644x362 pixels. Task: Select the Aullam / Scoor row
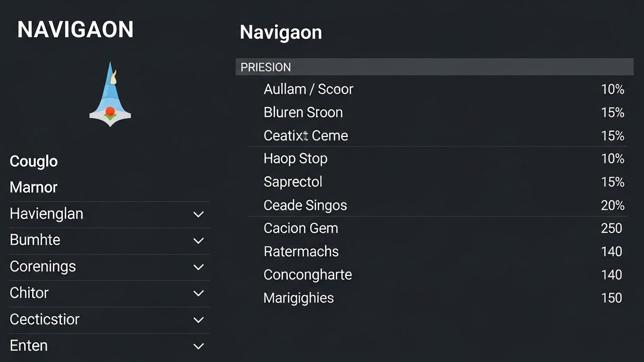(x=309, y=89)
